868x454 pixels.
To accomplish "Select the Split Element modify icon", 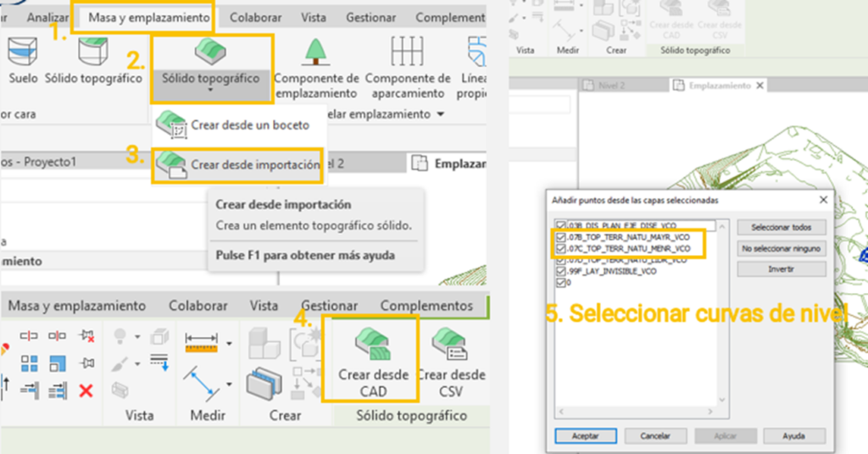I will [29, 335].
